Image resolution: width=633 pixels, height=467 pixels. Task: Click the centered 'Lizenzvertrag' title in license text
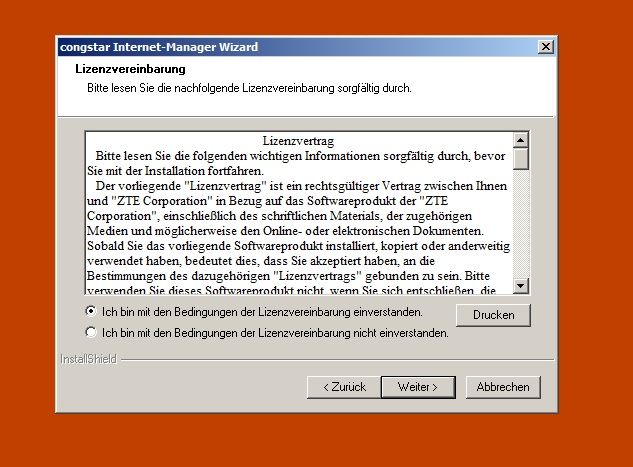click(x=297, y=142)
